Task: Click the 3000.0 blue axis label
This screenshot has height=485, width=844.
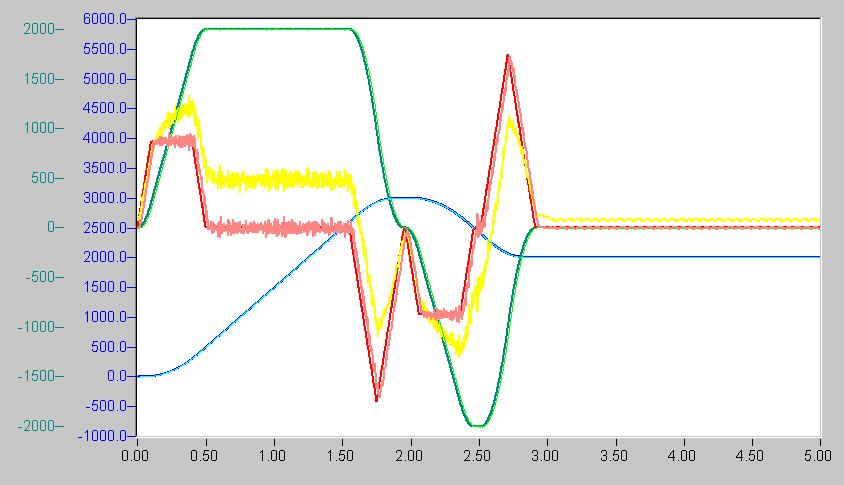Action: (104, 198)
